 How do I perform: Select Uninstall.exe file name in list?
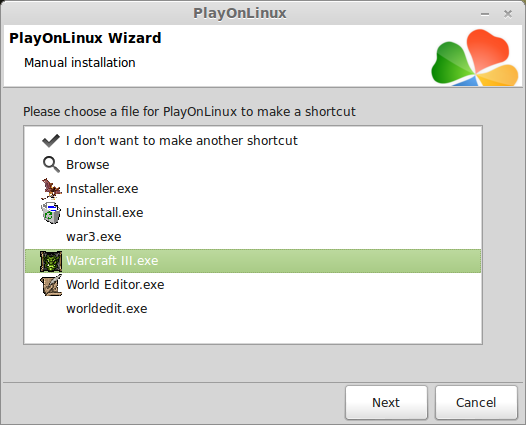point(105,213)
